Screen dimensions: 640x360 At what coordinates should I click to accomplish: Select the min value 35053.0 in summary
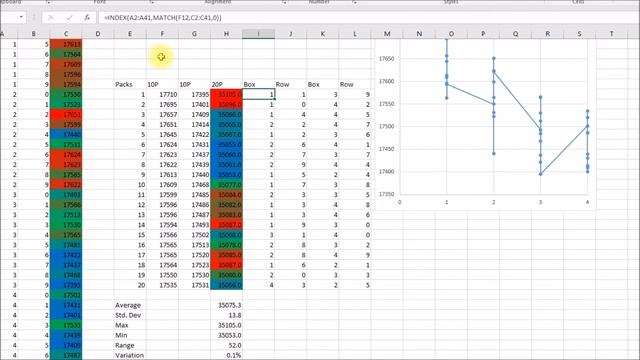pos(226,335)
